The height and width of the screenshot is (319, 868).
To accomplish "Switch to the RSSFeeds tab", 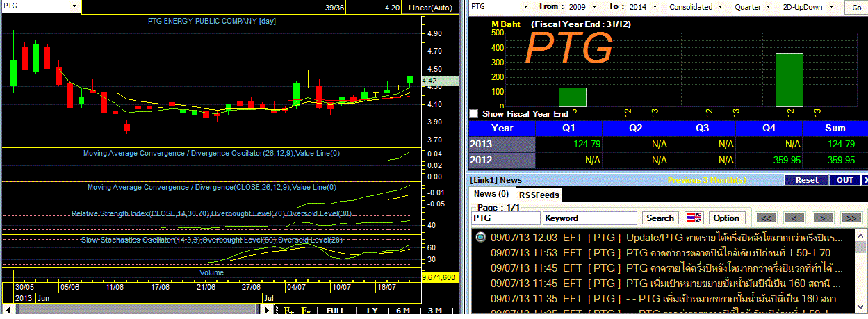I will coord(539,195).
